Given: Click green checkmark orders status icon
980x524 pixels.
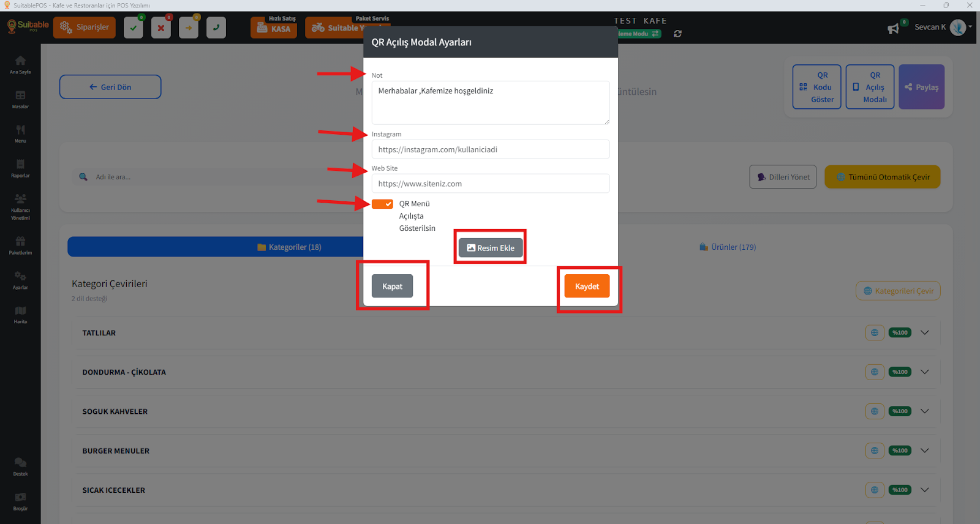Looking at the screenshot, I should [134, 28].
